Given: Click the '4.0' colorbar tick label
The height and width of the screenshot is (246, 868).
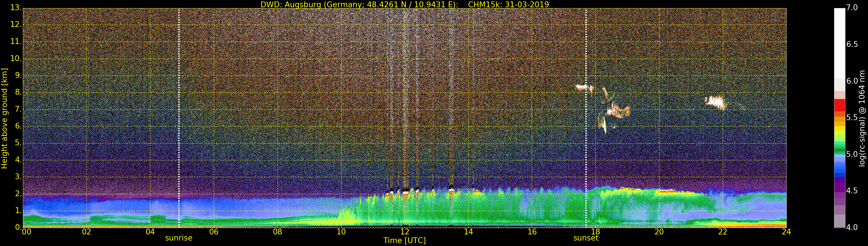Looking at the screenshot, I should point(852,227).
